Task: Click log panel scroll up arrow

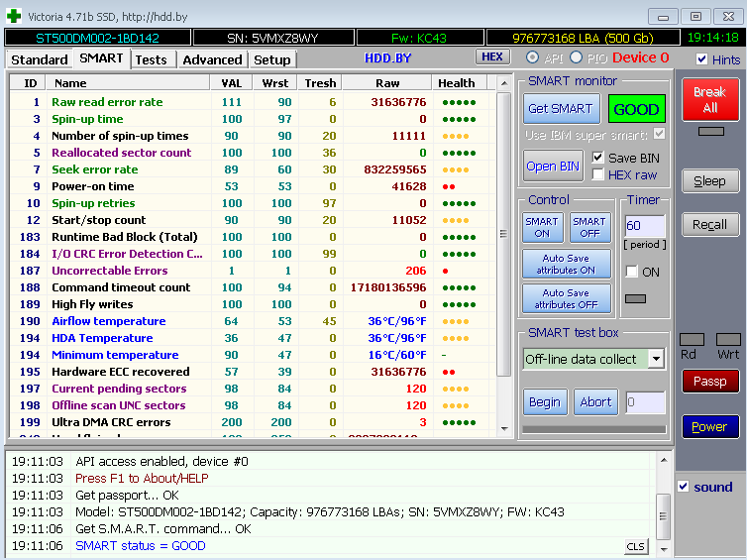Action: [663, 461]
